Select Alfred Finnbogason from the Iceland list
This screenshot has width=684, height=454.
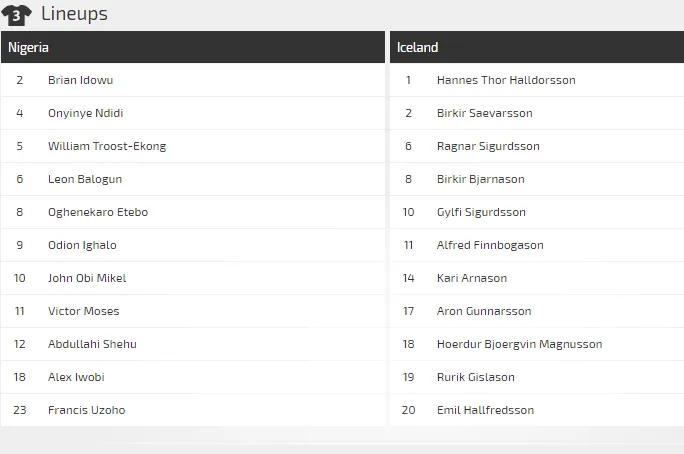[490, 245]
